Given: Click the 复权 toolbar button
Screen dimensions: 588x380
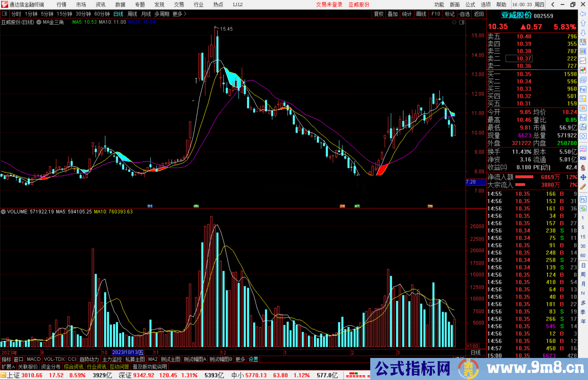Looking at the screenshot, I should [379, 14].
